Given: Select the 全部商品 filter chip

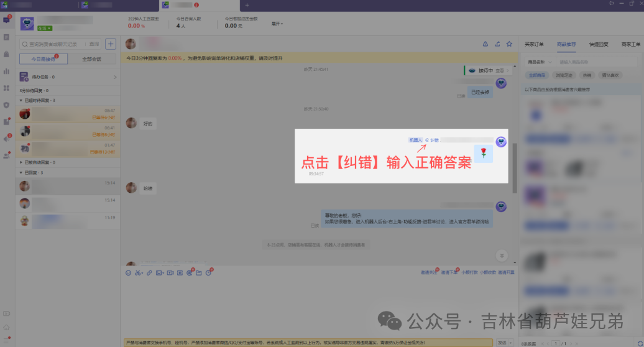Looking at the screenshot, I should [537, 75].
